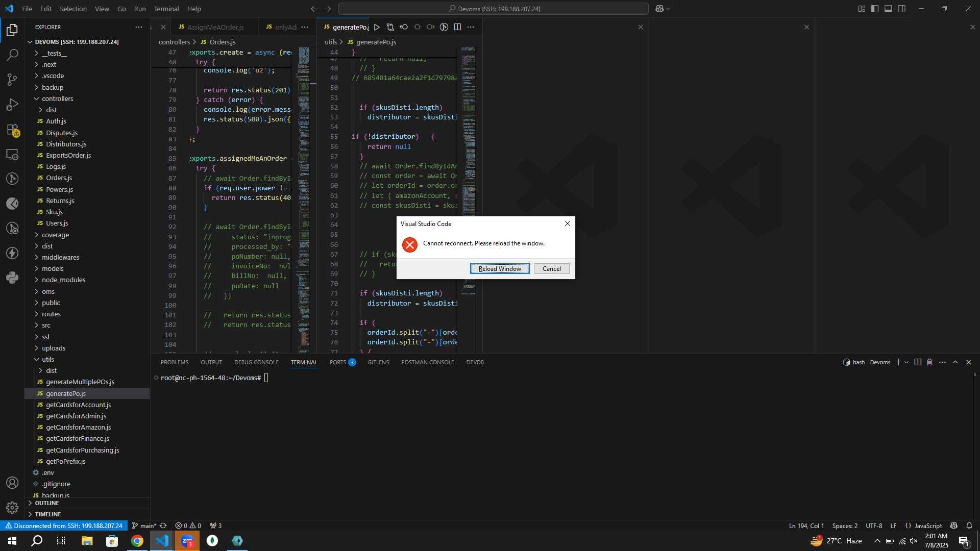Open the Search view in activity bar
Screen dimensions: 980x551
[12, 55]
